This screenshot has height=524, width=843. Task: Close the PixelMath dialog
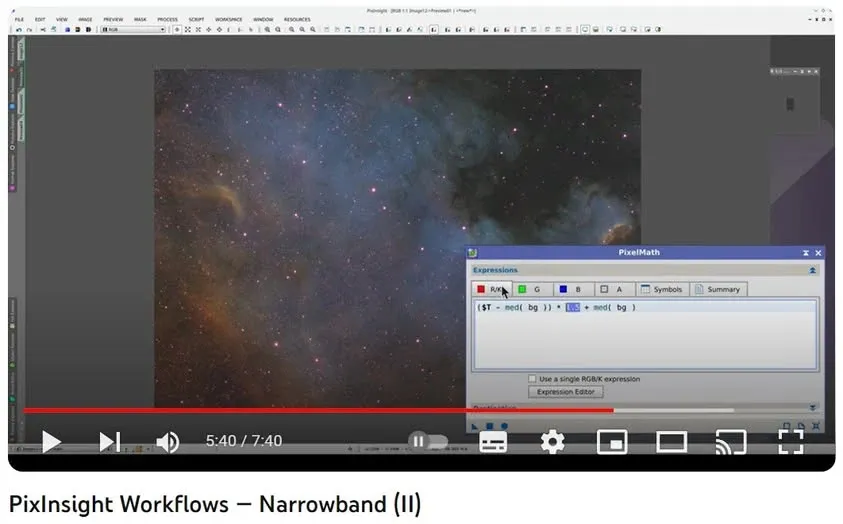pyautogui.click(x=818, y=253)
